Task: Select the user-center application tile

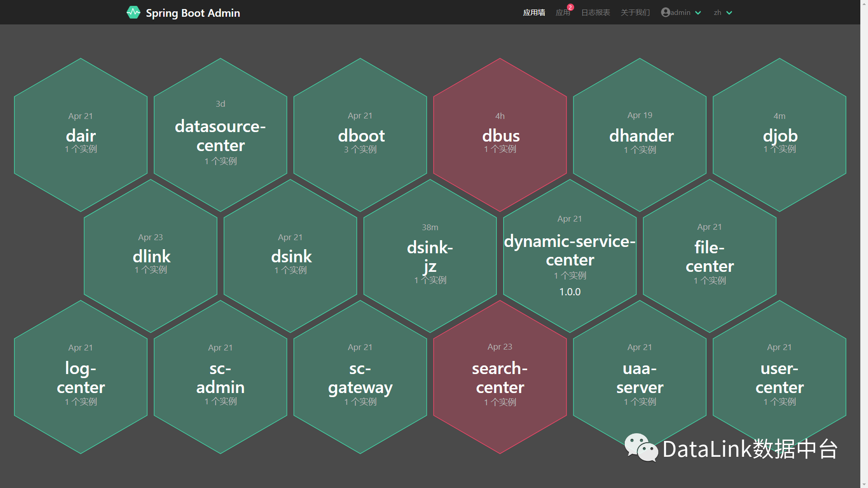Action: [x=779, y=377]
